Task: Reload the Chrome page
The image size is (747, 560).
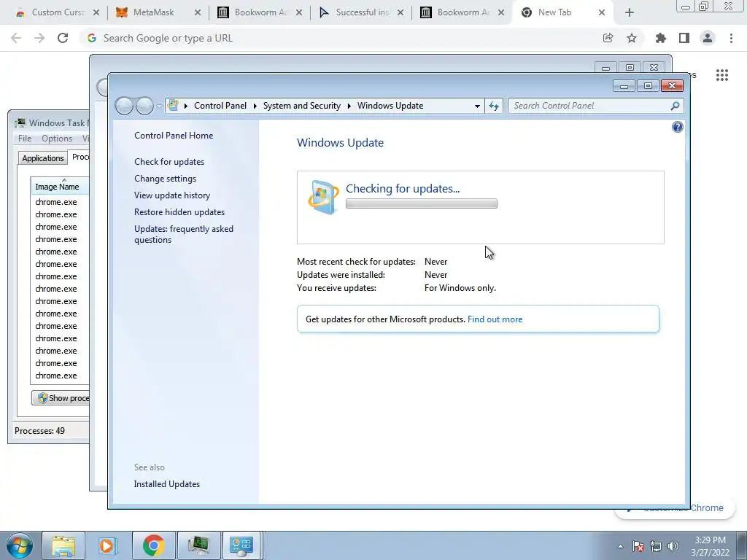Action: [x=63, y=38]
